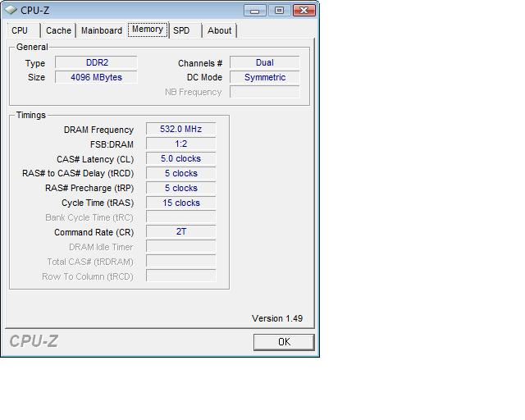
Task: Click the General group heading
Action: [32, 47]
